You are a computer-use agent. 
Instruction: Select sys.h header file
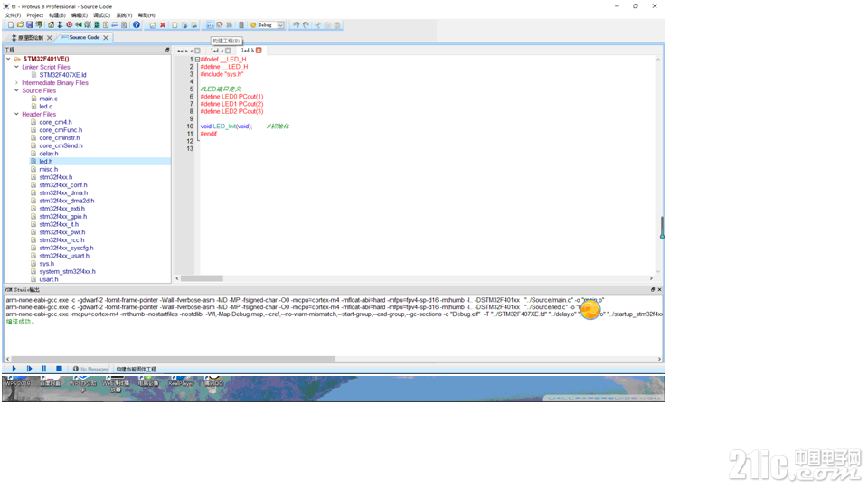[46, 263]
